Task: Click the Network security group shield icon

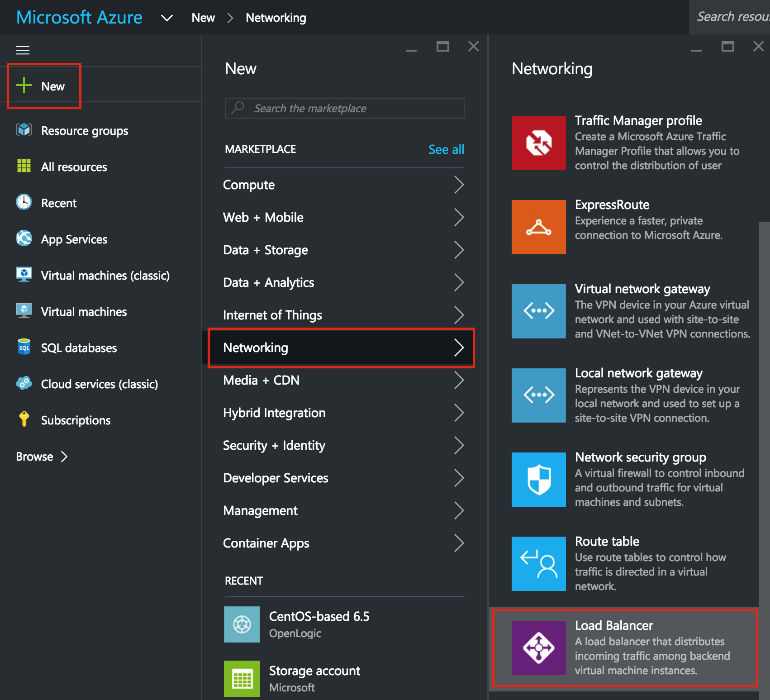Action: [x=538, y=480]
